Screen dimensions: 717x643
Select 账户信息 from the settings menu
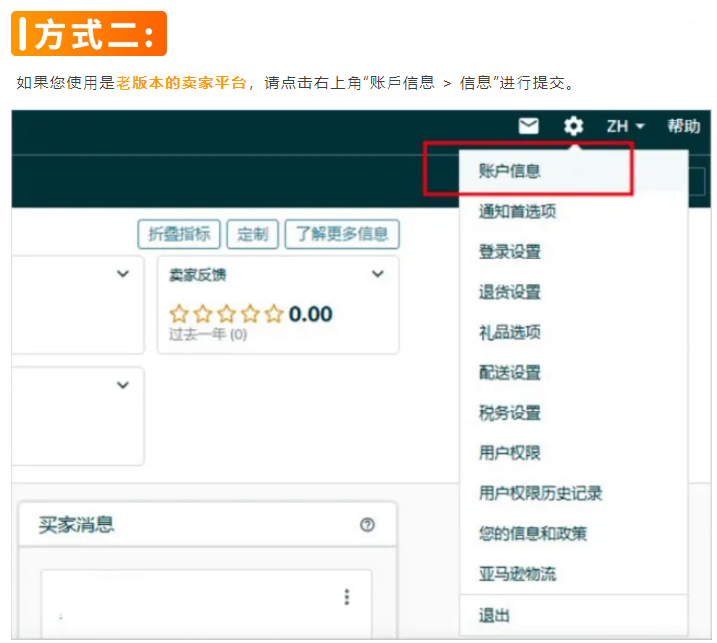click(509, 171)
